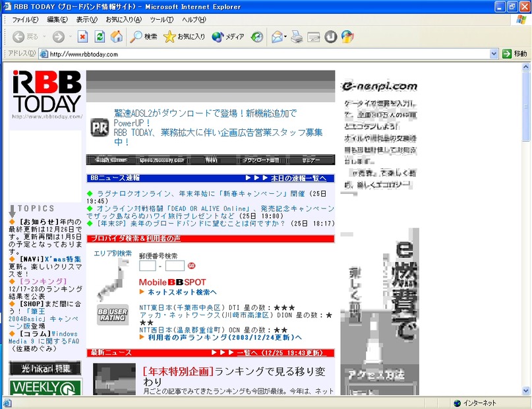Open the エリア別検索 link
Viewport: 532px width, 409px height.
point(113,253)
